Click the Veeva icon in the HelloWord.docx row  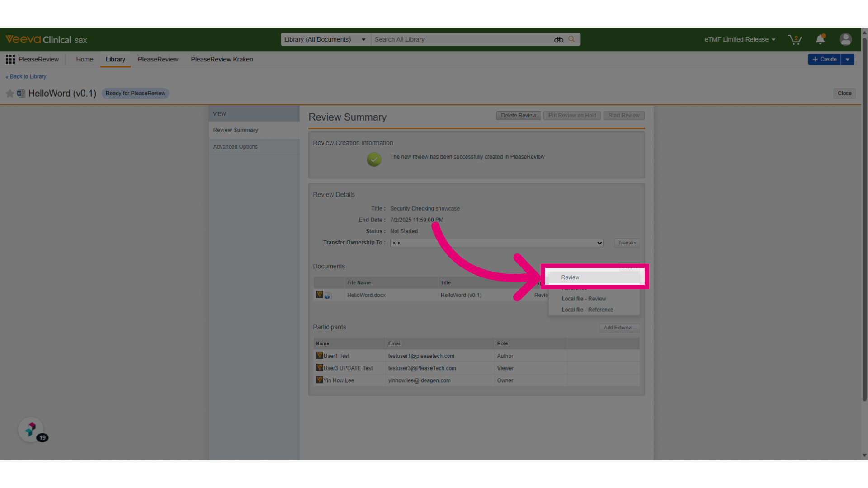pyautogui.click(x=320, y=295)
